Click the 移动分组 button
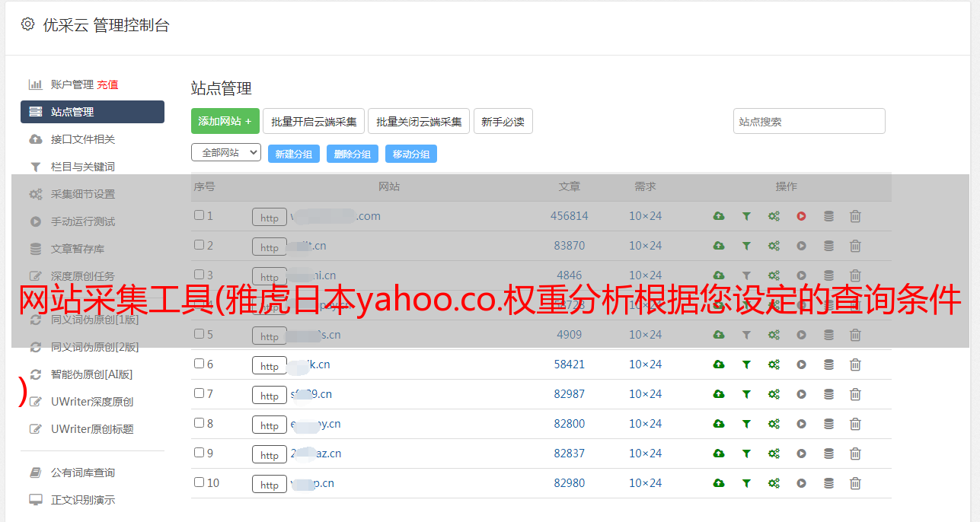Viewport: 980px width, 522px height. (411, 154)
